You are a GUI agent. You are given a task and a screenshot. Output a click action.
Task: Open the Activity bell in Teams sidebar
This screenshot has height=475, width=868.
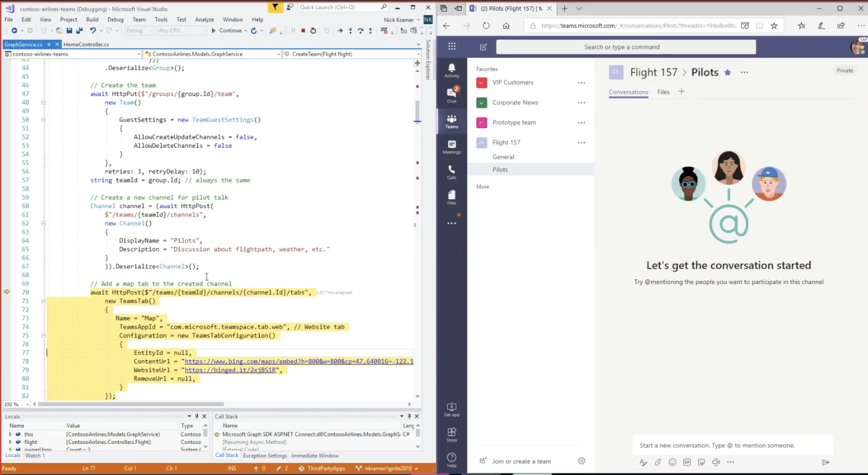451,70
